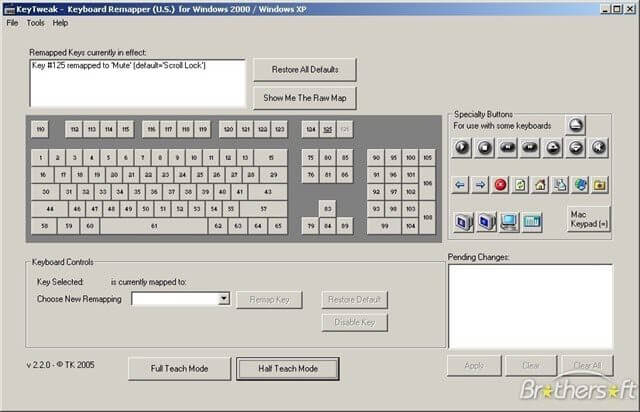640x412 pixels.
Task: Choose the Search magnifier specialty button
Action: pyautogui.click(x=560, y=185)
